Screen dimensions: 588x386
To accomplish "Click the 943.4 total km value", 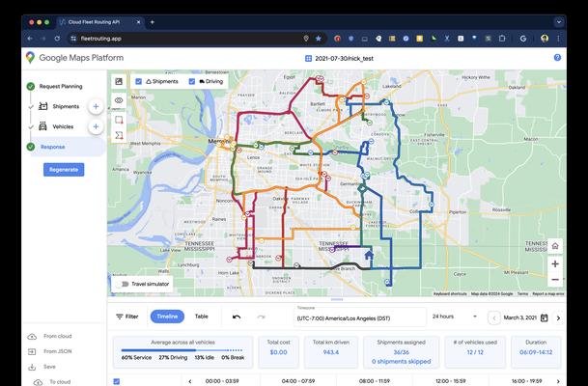I will [331, 352].
